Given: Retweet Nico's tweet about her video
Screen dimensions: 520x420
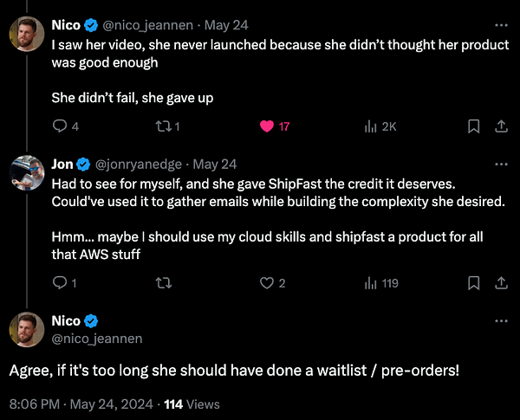Looking at the screenshot, I should click(x=164, y=126).
